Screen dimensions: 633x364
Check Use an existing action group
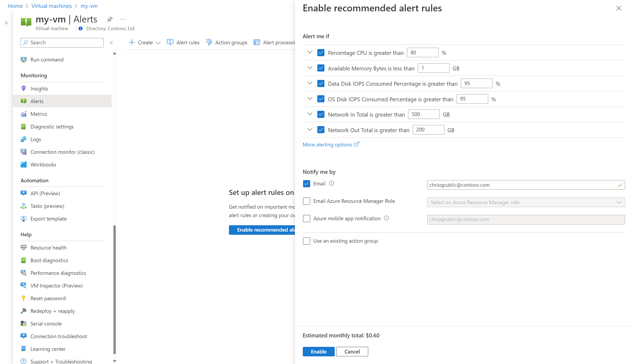(x=306, y=241)
